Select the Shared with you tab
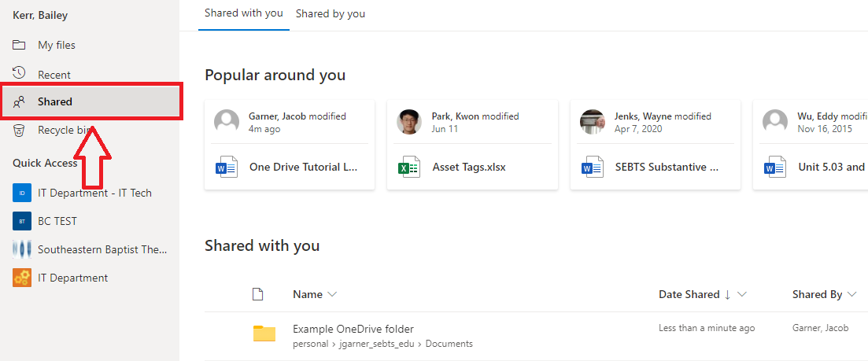Viewport: 868px width, 361px height. click(243, 13)
